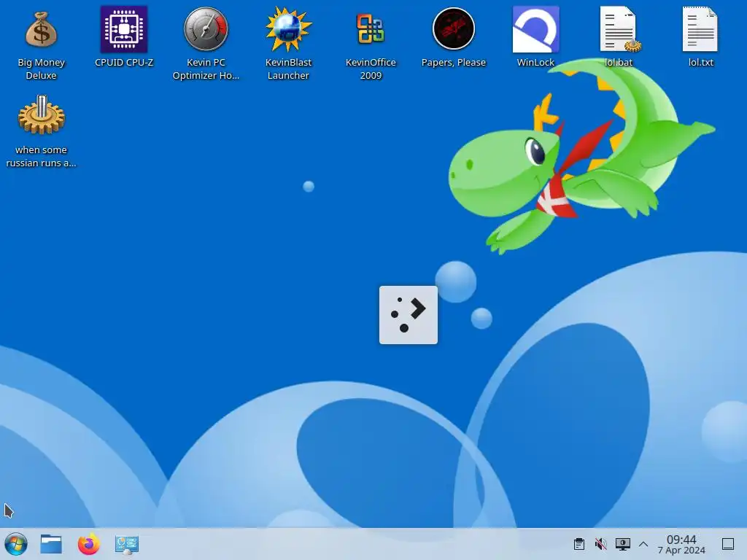Select the lol.bat file icon
This screenshot has width=747, height=560.
619,29
